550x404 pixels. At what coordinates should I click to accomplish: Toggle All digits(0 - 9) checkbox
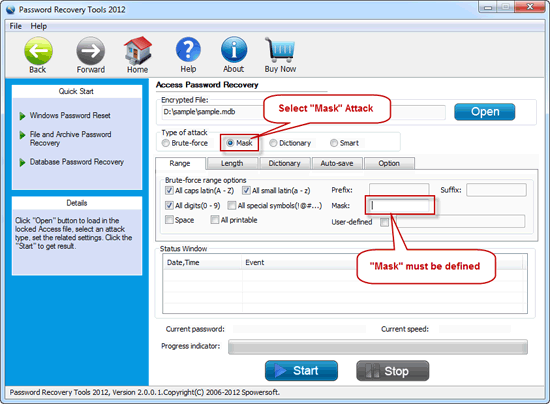coord(169,206)
